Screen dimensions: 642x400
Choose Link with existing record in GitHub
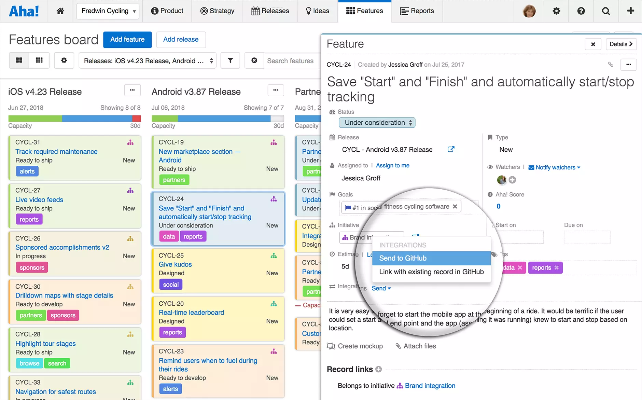(431, 271)
